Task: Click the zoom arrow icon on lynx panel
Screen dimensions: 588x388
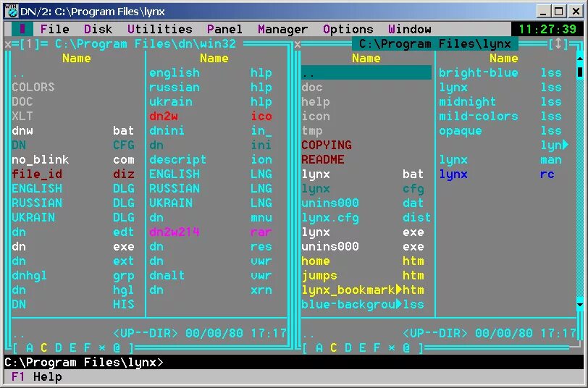Action: coord(558,44)
